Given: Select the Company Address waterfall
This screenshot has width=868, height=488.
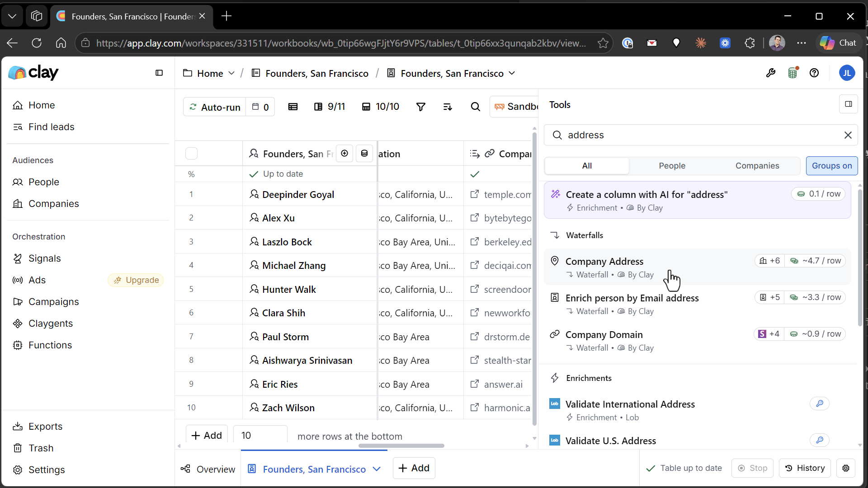Looking at the screenshot, I should pyautogui.click(x=697, y=267).
